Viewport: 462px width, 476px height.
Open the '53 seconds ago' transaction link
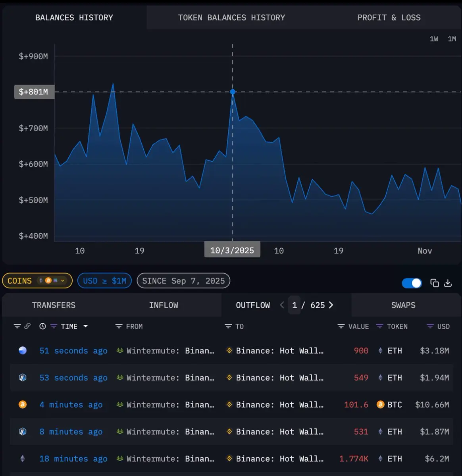tap(73, 378)
